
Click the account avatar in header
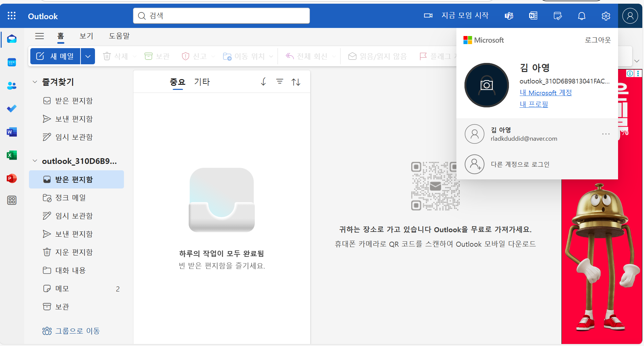point(630,16)
